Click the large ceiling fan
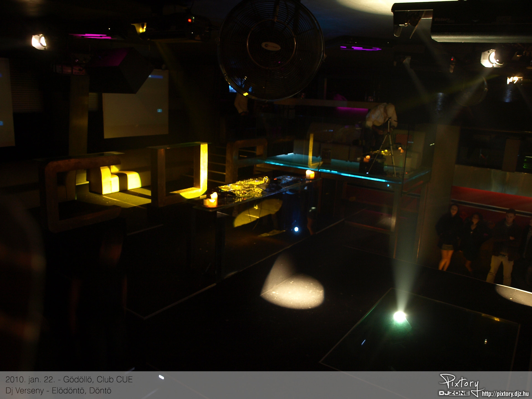 click(x=271, y=48)
